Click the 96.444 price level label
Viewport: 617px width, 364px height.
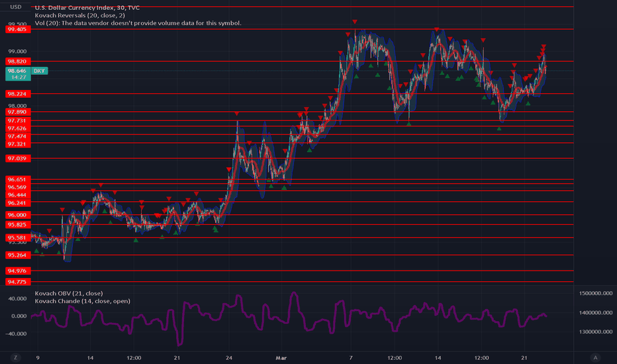tap(18, 195)
